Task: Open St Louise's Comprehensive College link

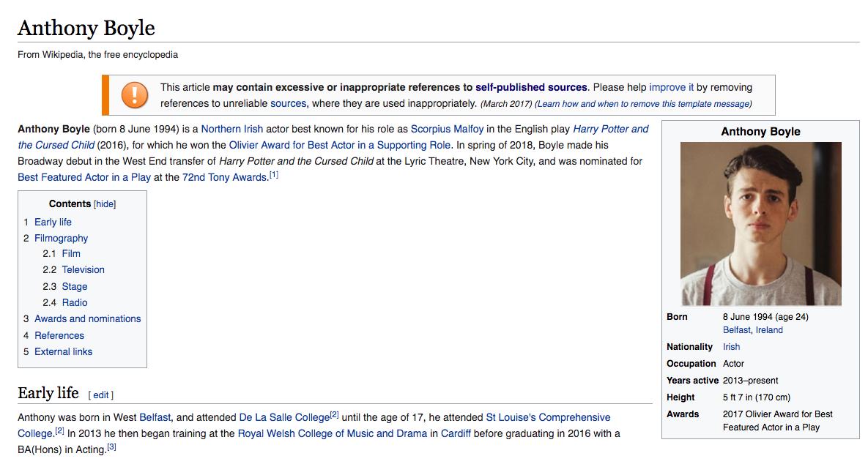Action: (314, 425)
